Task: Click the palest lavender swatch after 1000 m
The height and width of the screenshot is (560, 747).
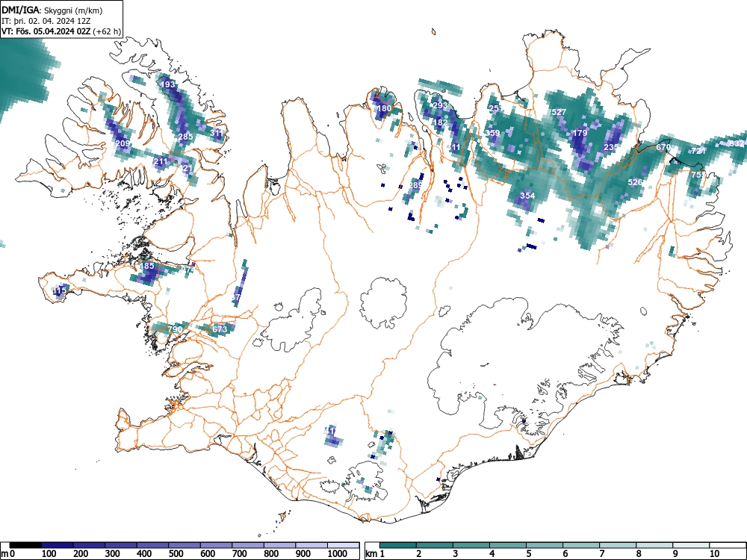Action: [343, 545]
